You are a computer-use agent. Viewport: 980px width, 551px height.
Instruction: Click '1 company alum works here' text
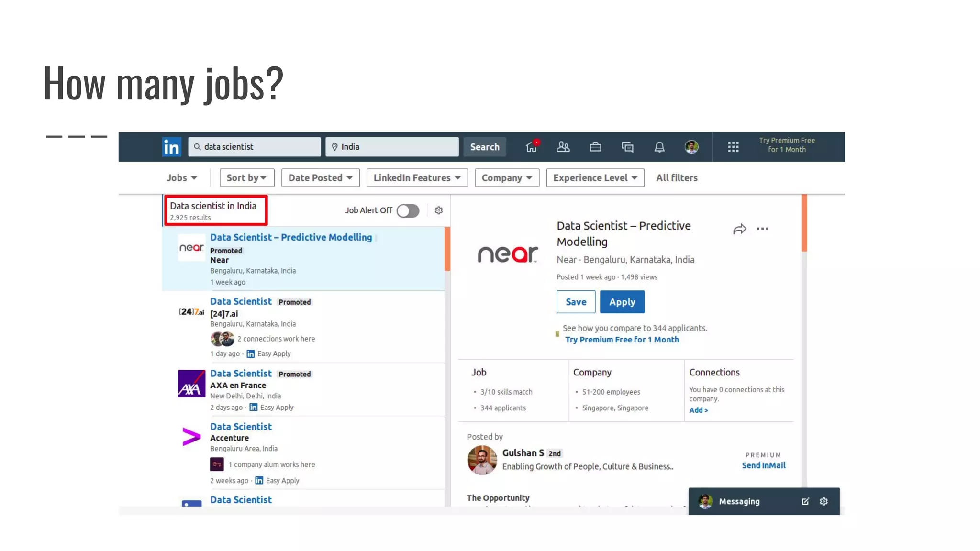[271, 464]
